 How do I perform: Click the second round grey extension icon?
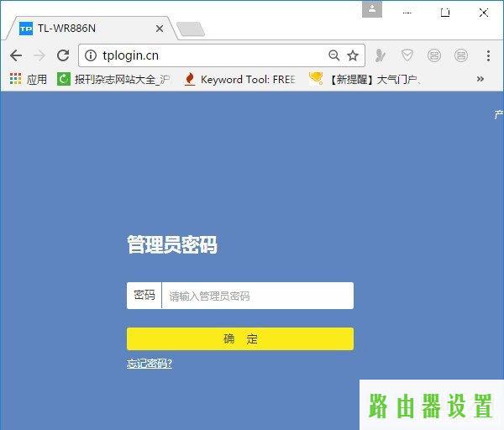461,55
